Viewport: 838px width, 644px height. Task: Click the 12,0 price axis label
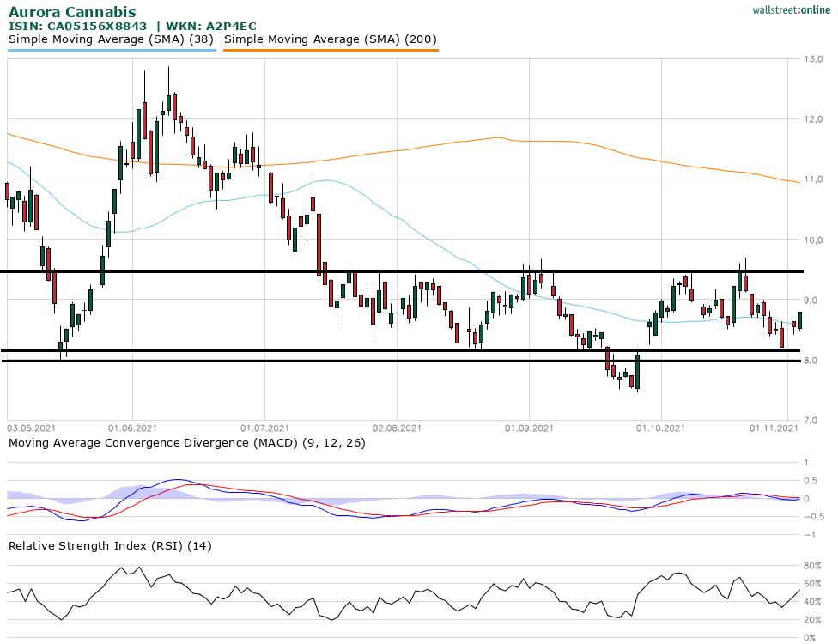(813, 119)
